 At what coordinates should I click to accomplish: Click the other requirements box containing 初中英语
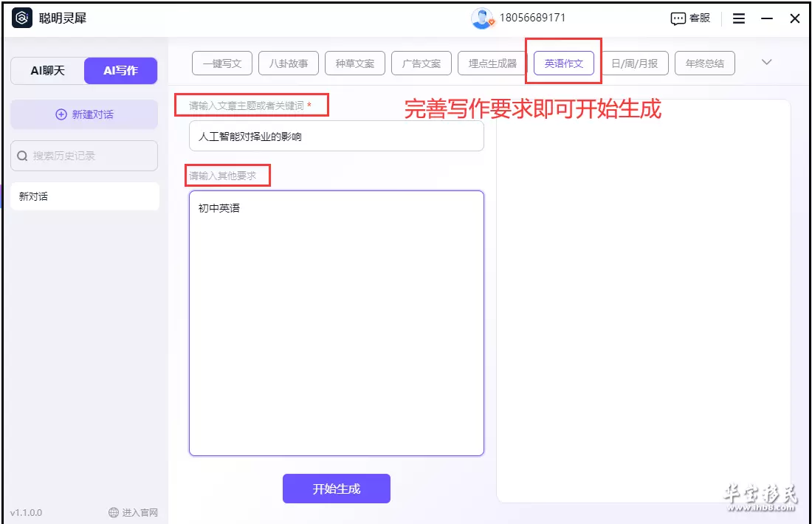337,323
